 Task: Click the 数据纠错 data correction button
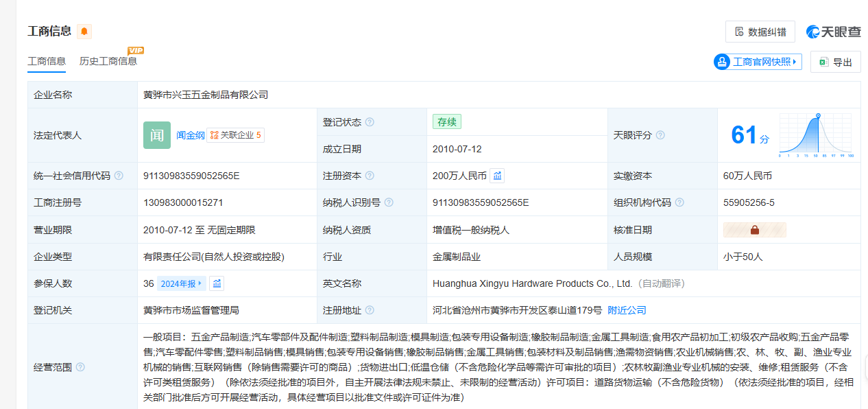tap(760, 32)
